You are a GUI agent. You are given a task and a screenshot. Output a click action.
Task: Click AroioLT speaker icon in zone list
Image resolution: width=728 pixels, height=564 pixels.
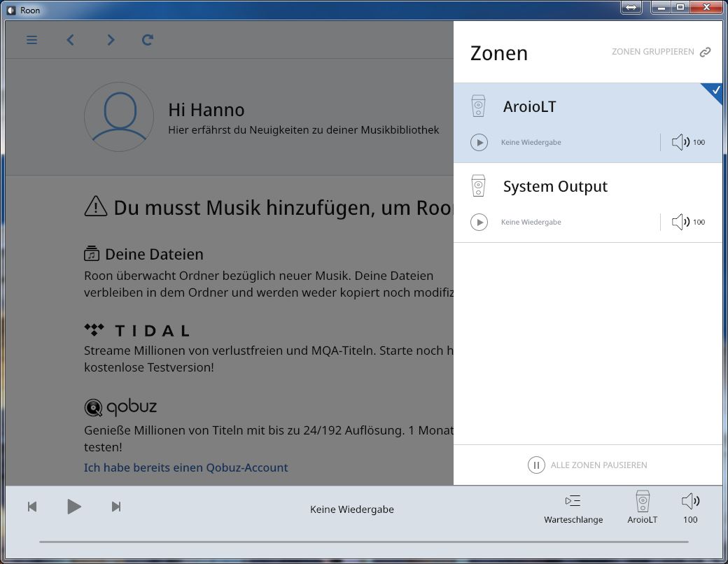(478, 106)
